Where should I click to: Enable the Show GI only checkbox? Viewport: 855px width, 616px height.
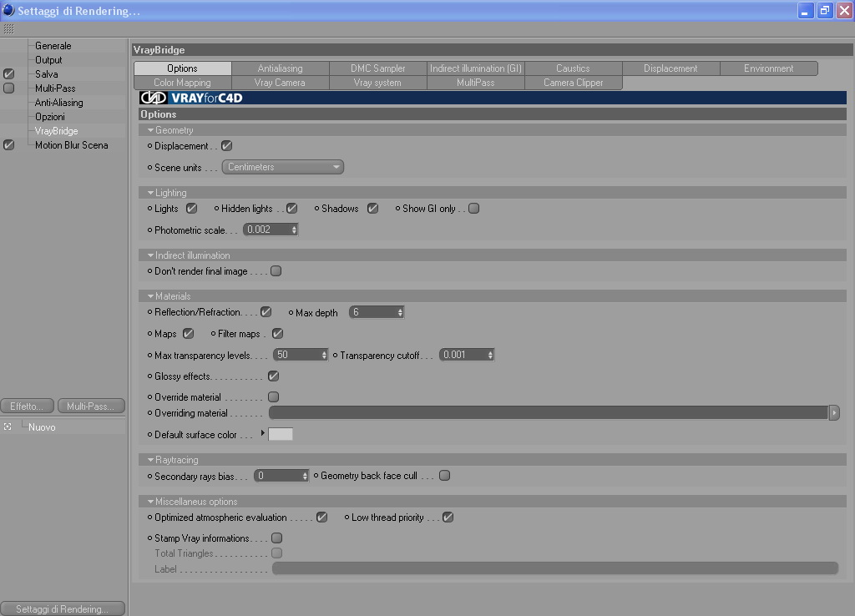tap(474, 209)
